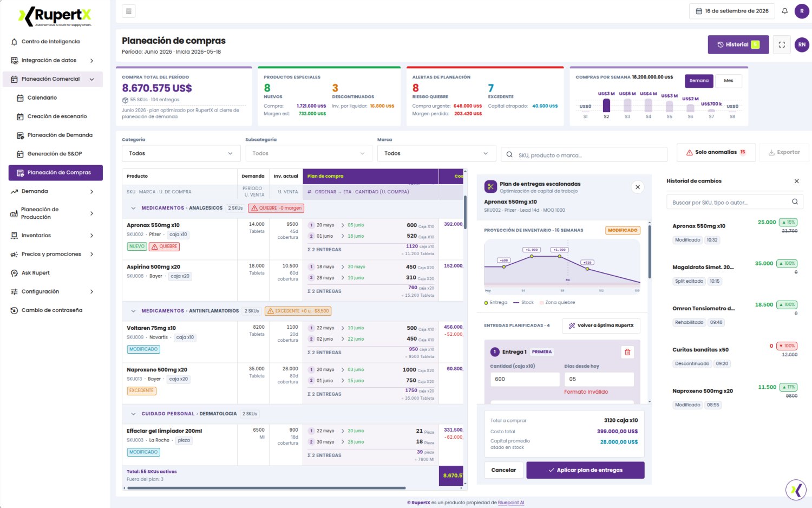This screenshot has width=812, height=508.
Task: Open Planeación de Demanda
Action: [56, 135]
